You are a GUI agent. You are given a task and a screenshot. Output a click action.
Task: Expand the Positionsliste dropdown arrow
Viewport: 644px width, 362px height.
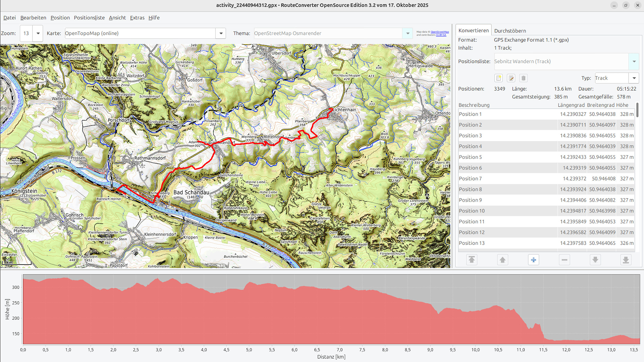(x=634, y=62)
